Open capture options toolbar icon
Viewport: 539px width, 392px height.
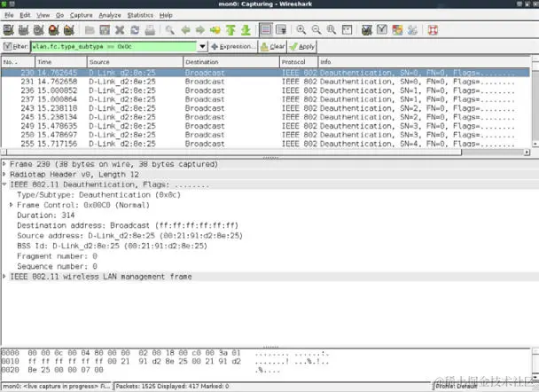[x=23, y=30]
